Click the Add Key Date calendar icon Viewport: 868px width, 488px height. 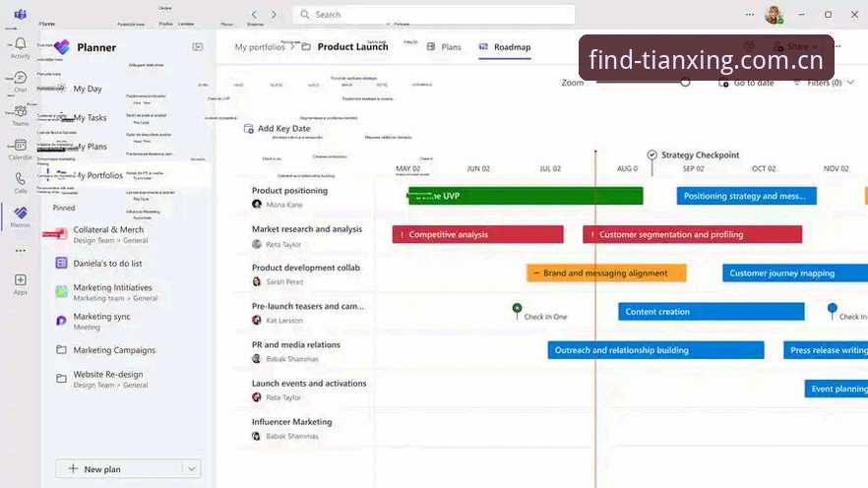249,128
